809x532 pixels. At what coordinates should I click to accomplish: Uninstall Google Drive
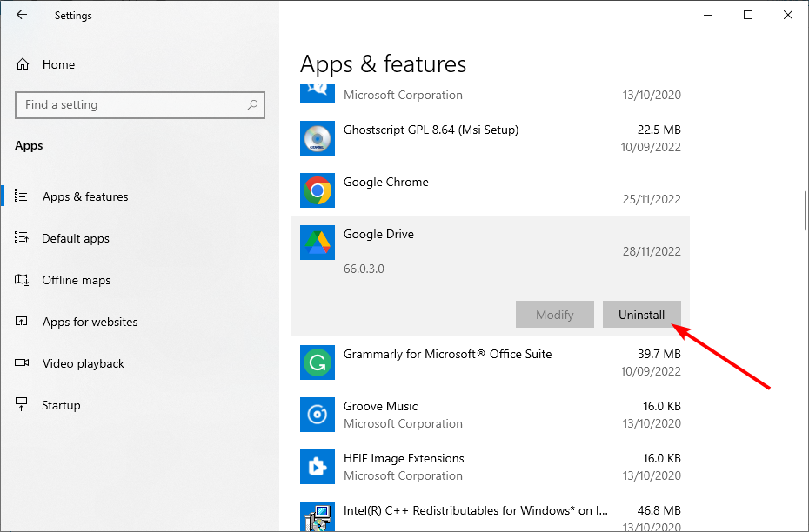coord(641,315)
